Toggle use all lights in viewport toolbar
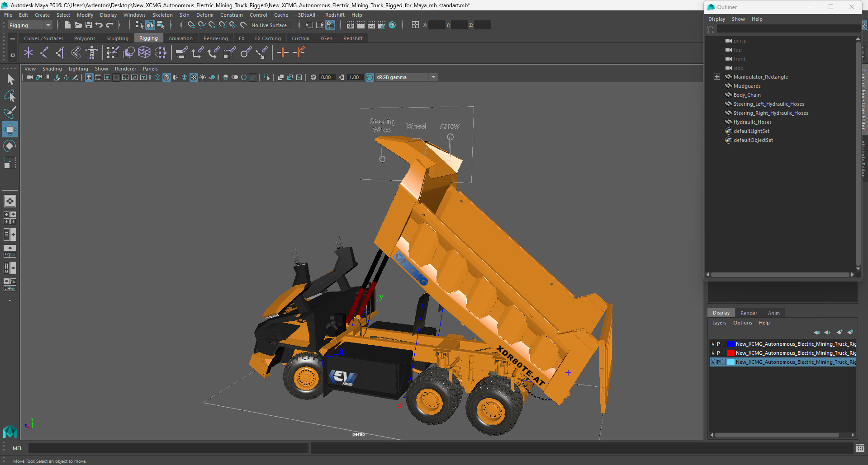This screenshot has width=868, height=465. (x=203, y=77)
